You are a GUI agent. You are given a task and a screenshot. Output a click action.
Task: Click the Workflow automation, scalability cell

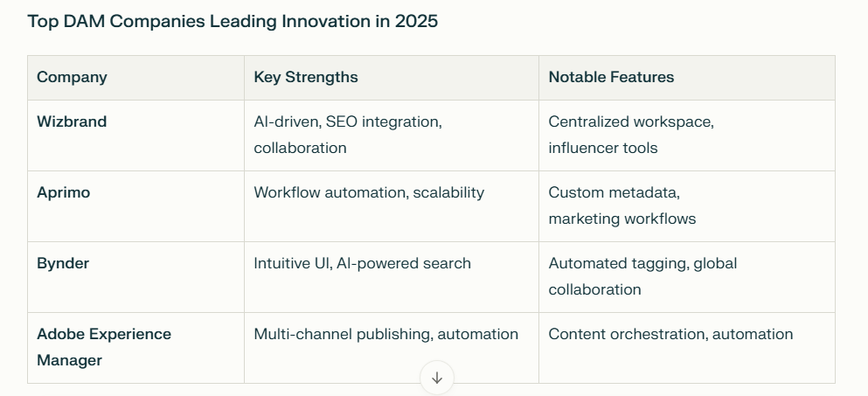click(392, 206)
